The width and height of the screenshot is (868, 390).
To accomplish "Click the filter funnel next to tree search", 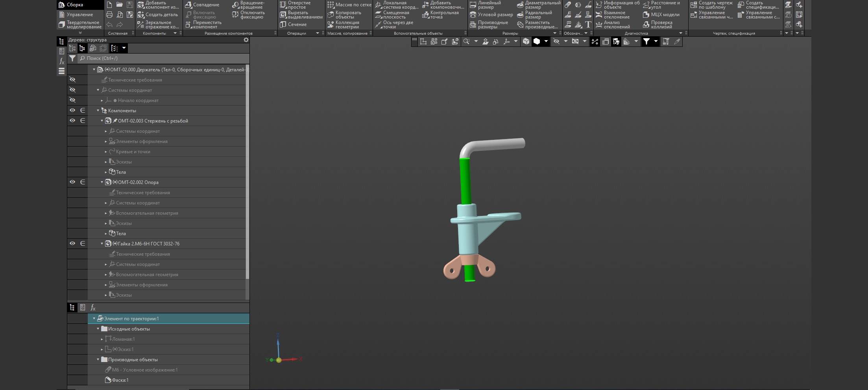I will click(72, 58).
